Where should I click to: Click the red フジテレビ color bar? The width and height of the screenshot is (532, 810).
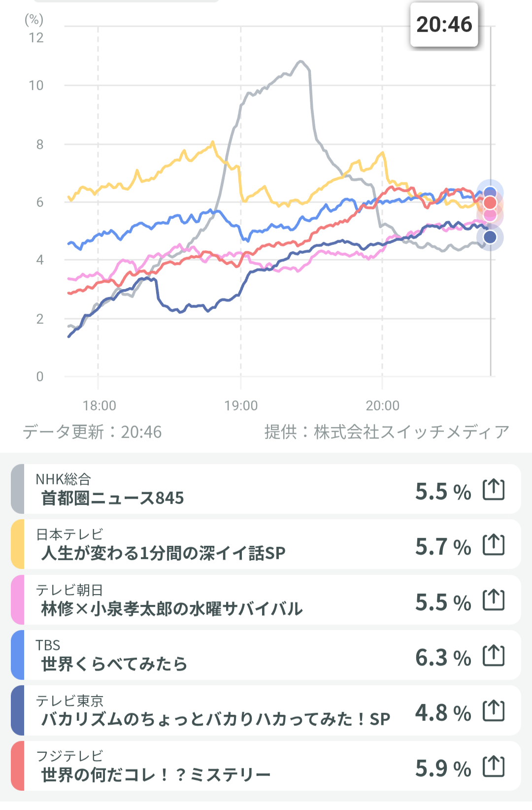point(17,766)
